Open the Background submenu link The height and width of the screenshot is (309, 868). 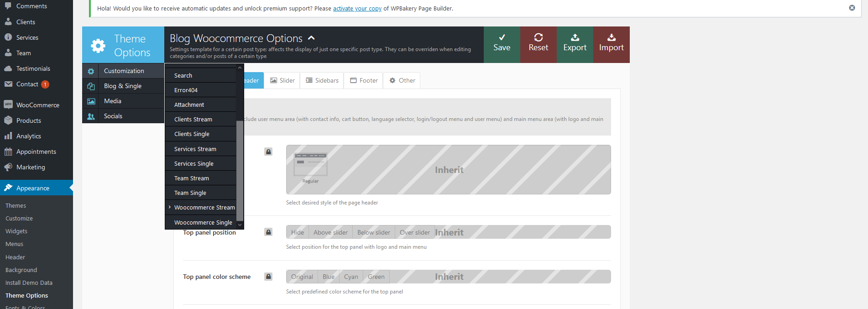click(21, 270)
